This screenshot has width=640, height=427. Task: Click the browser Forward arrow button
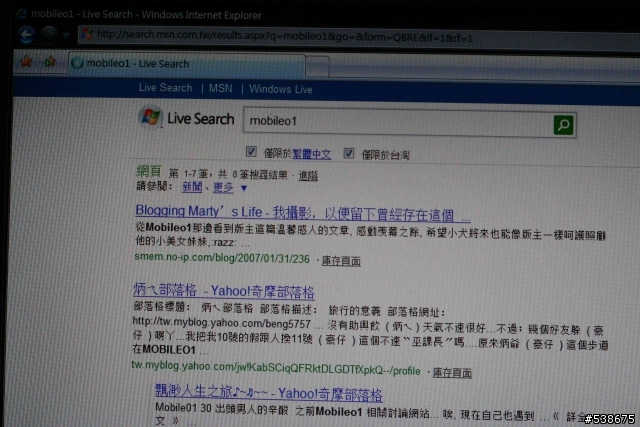[49, 35]
